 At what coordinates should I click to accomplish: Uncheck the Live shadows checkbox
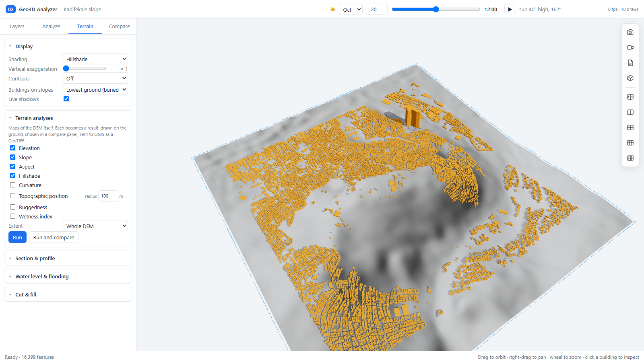66,99
